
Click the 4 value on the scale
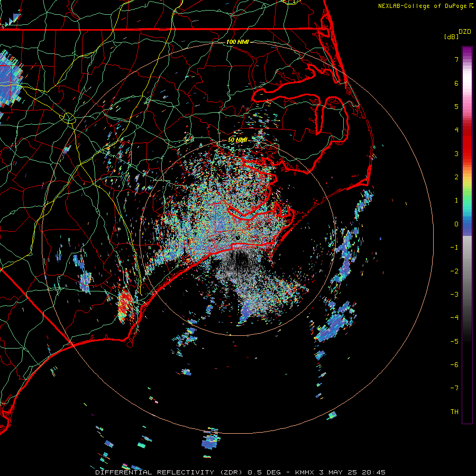click(x=456, y=130)
